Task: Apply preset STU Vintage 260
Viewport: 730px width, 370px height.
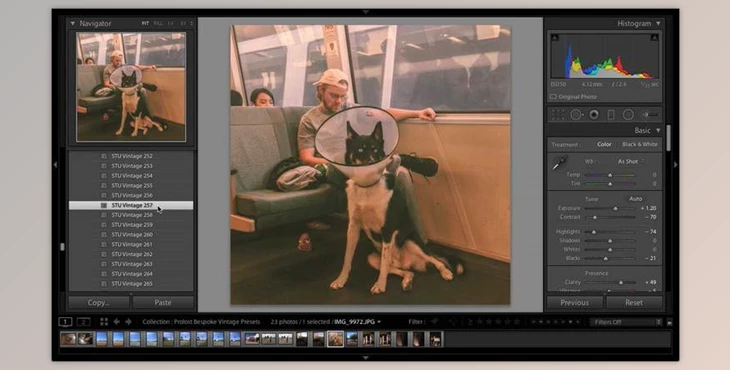Action: click(x=131, y=235)
